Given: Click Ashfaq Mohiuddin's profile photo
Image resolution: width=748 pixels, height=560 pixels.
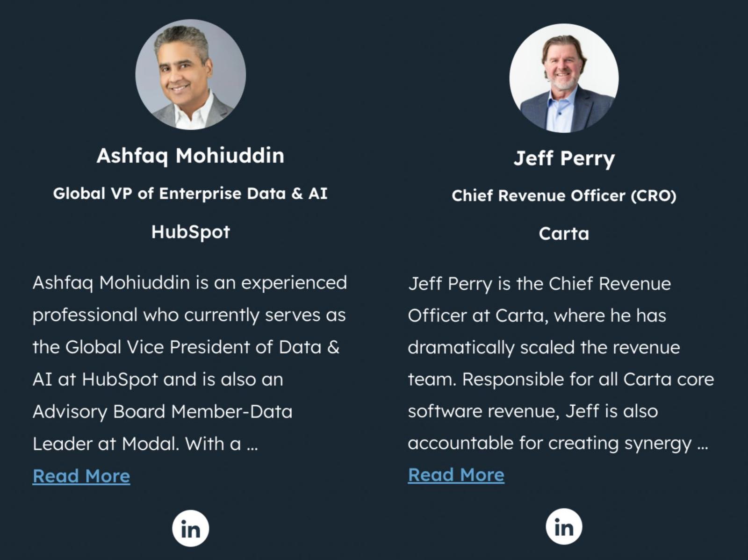Looking at the screenshot, I should (x=190, y=74).
